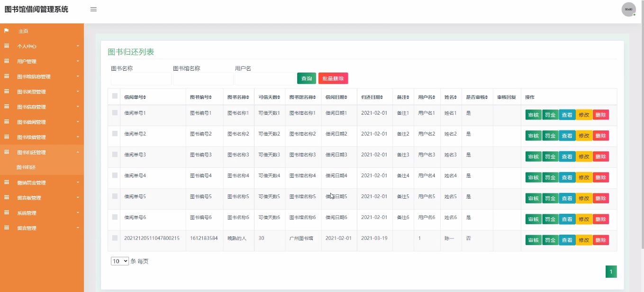The height and width of the screenshot is (292, 644).
Task: Sort by 借阅单号 column arrows
Action: 145,97
